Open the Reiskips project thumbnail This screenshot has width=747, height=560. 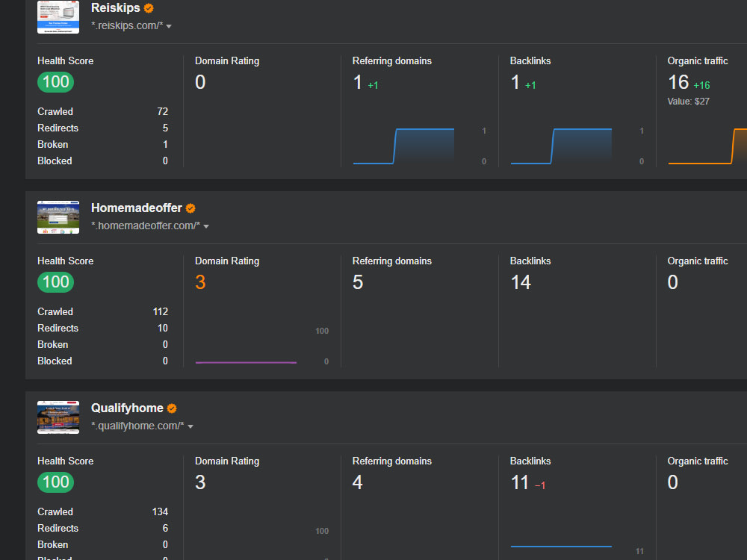[x=58, y=17]
